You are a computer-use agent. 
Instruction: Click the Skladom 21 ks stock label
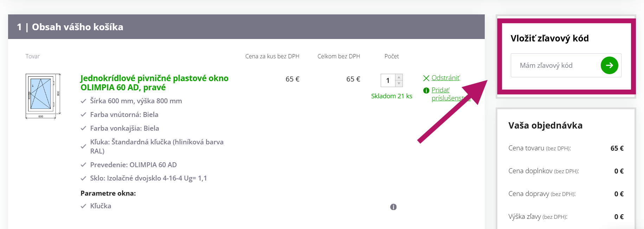[x=392, y=96]
